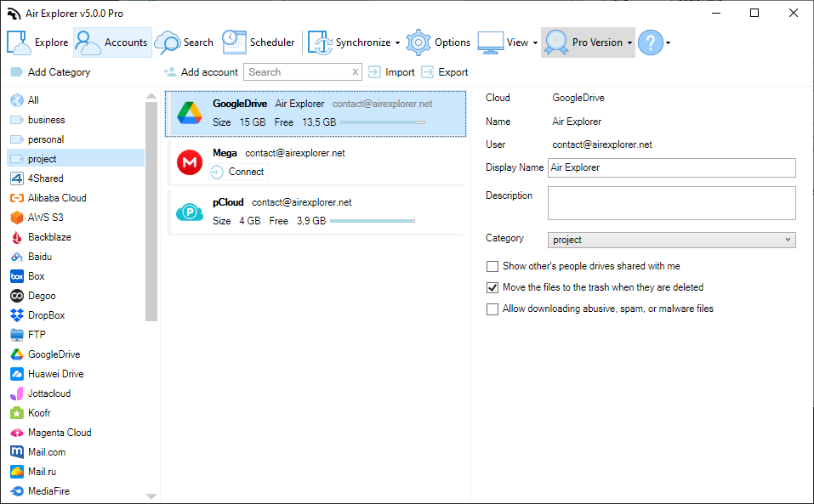The height and width of the screenshot is (504, 814).
Task: Select Degoo in the list
Action: pos(76,296)
